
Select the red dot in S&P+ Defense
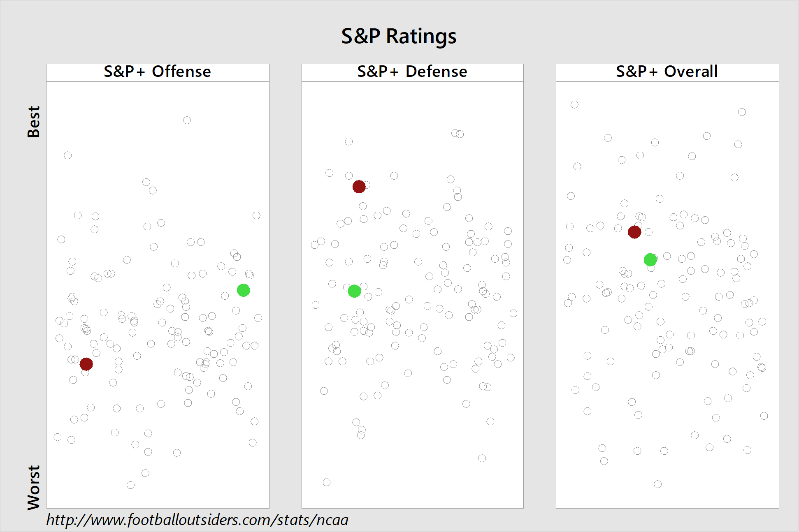click(x=359, y=187)
